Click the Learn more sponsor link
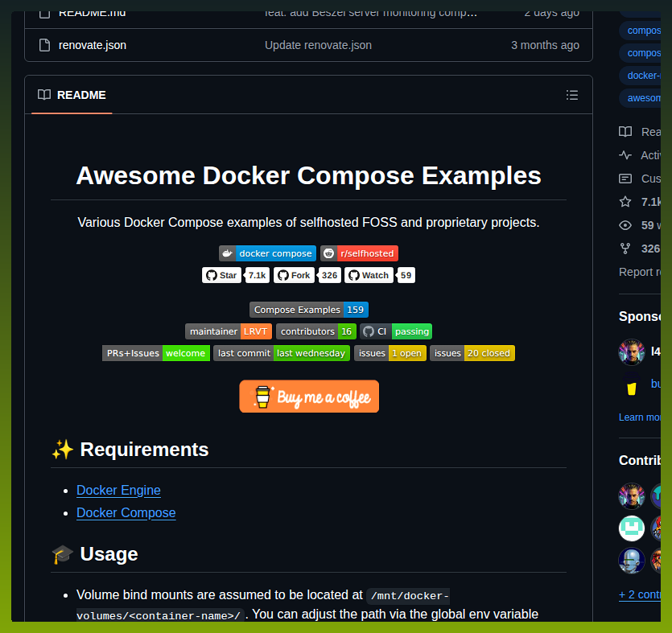This screenshot has width=672, height=633. click(x=640, y=417)
